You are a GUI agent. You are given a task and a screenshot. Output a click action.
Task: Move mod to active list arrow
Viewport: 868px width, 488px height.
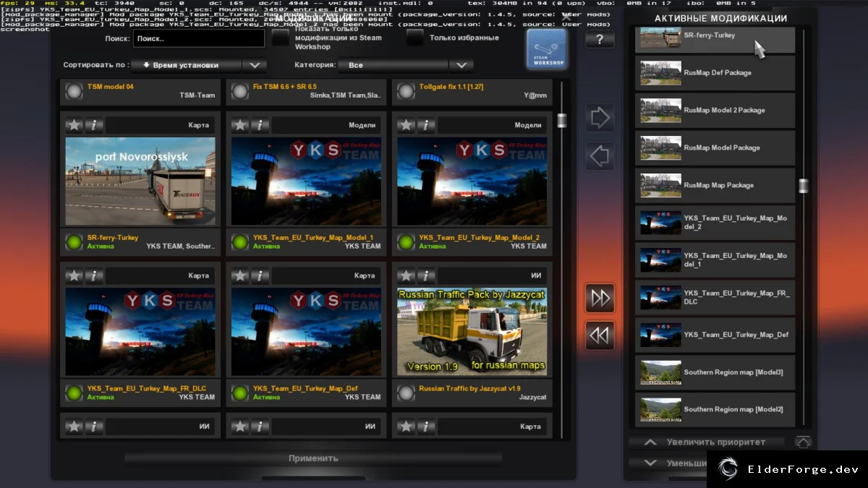[600, 119]
